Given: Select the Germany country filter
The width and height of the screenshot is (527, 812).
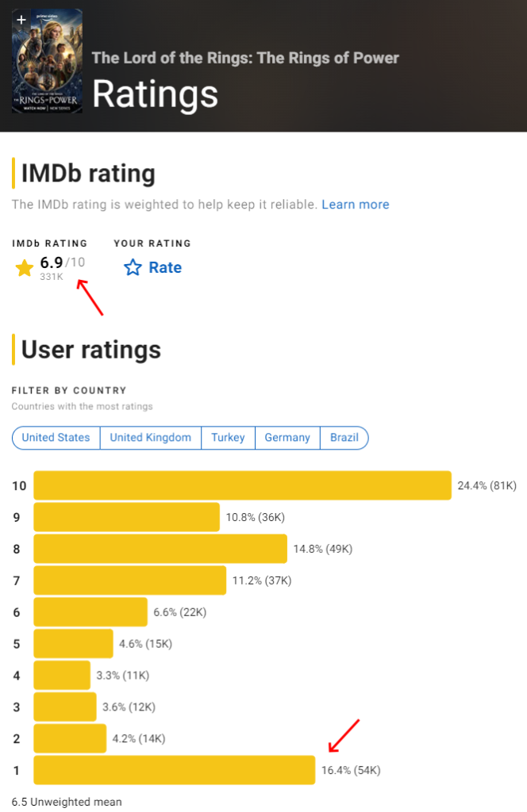Looking at the screenshot, I should [287, 438].
